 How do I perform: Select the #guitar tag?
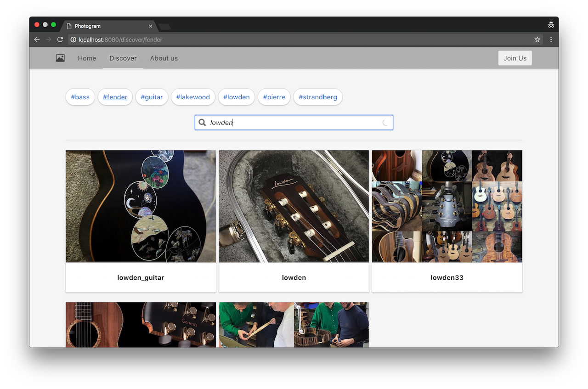pyautogui.click(x=152, y=97)
